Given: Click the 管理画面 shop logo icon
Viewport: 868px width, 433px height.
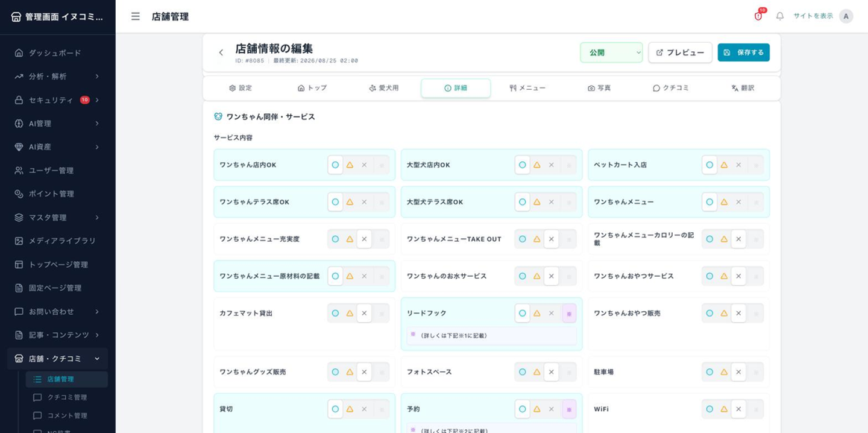Looking at the screenshot, I should click(x=16, y=17).
